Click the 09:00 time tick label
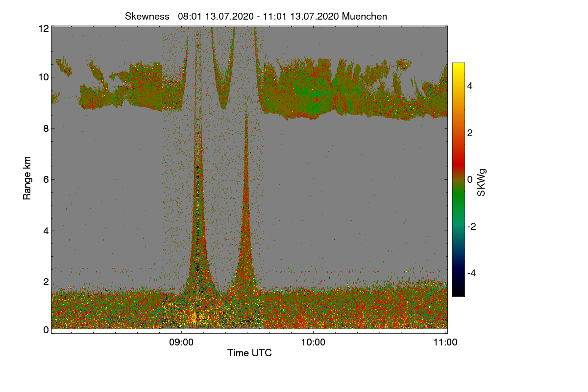Viewport: 588px width, 392px height. 181,343
